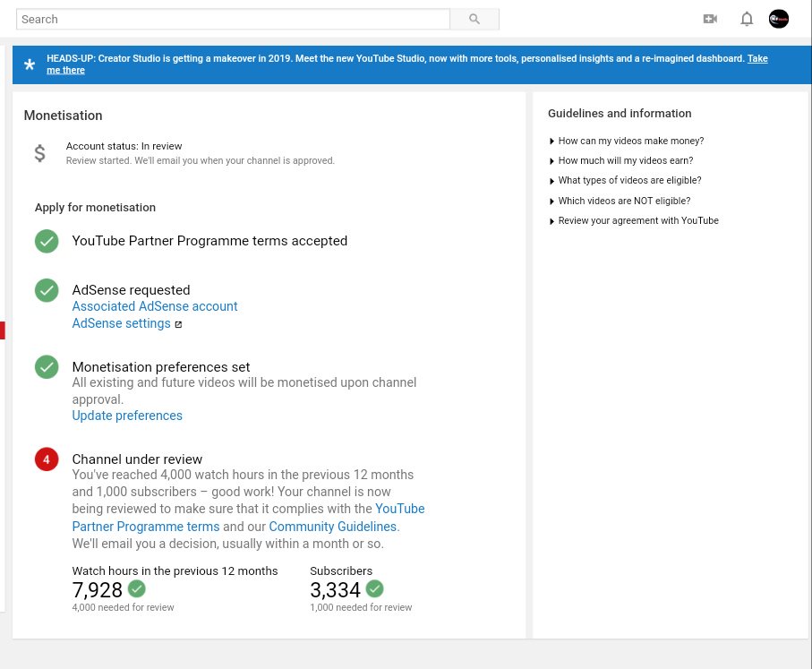Click the asterisk icon in heads-up banner
The image size is (812, 669).
(30, 64)
